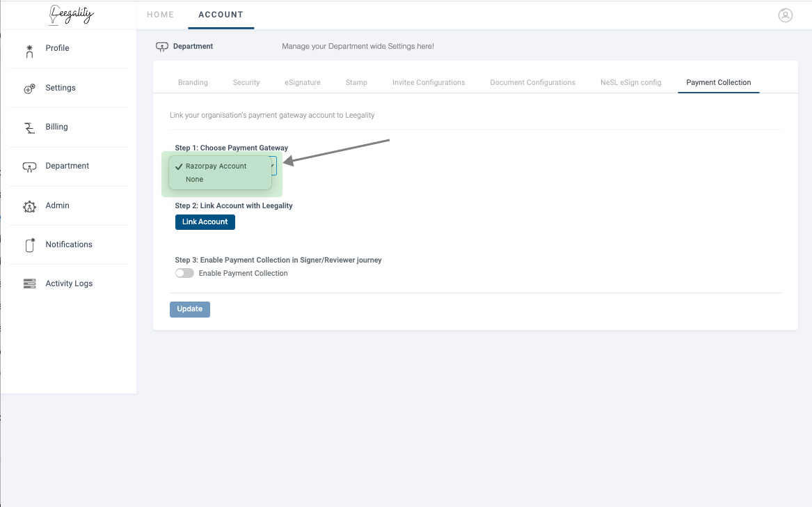Open Notifications in the sidebar

68,244
